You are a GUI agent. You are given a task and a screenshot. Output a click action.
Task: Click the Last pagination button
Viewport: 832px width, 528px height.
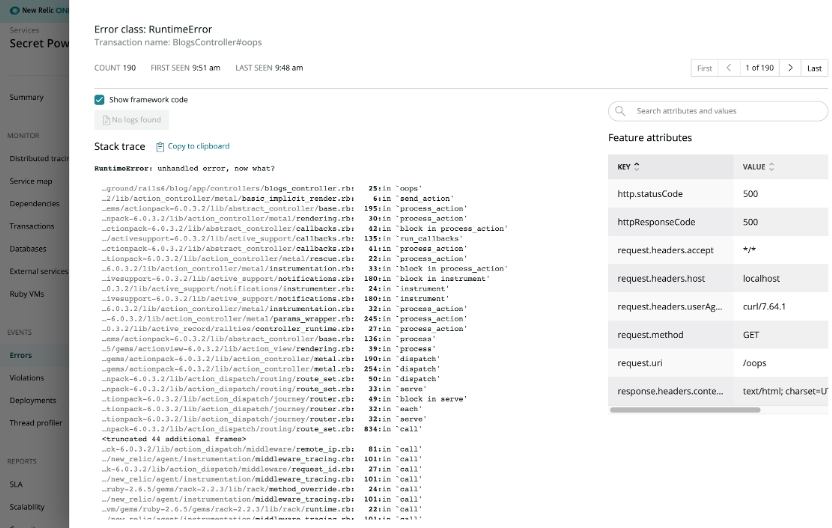tap(814, 68)
